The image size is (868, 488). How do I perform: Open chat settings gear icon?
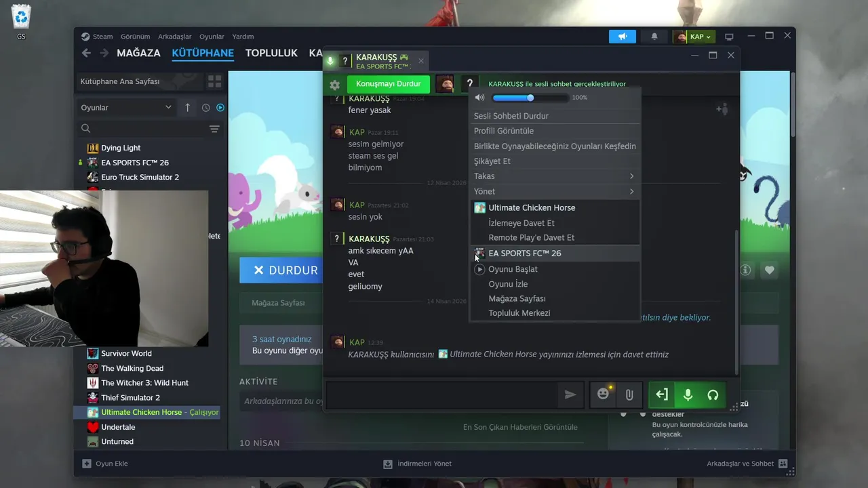coord(334,85)
